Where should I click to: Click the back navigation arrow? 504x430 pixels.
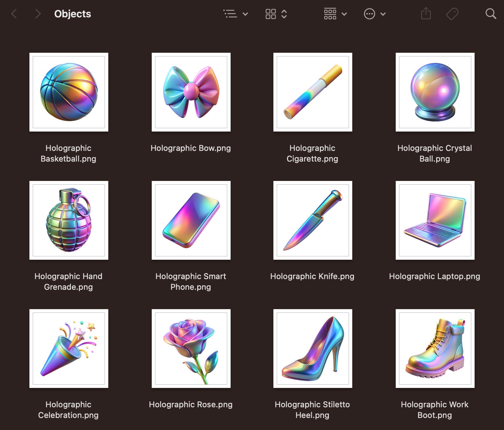coord(14,14)
